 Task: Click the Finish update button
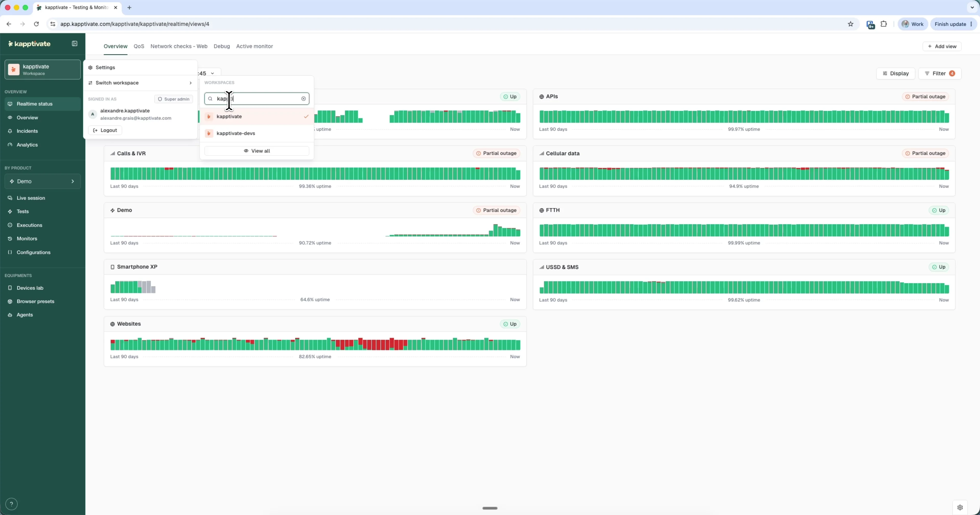(x=954, y=24)
